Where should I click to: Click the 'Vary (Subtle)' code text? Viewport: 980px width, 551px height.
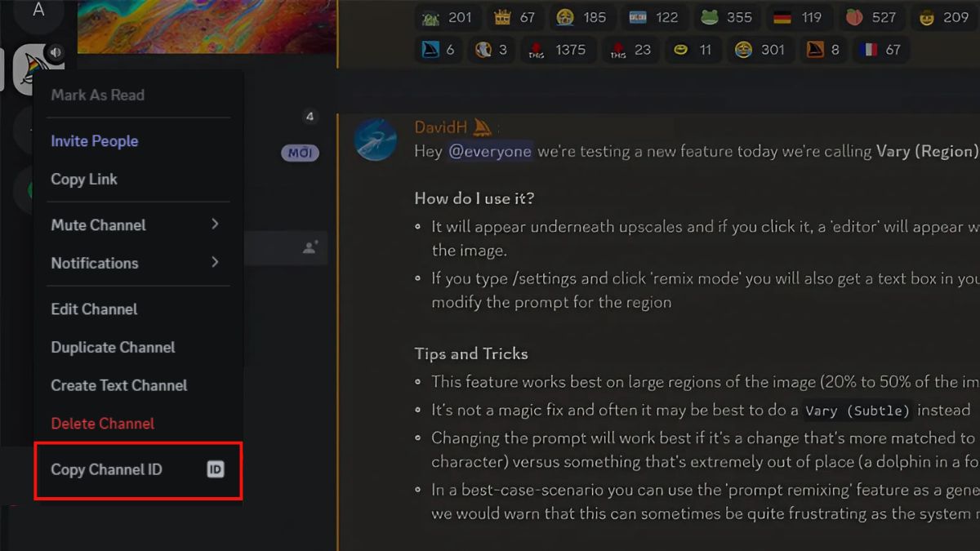(x=857, y=410)
